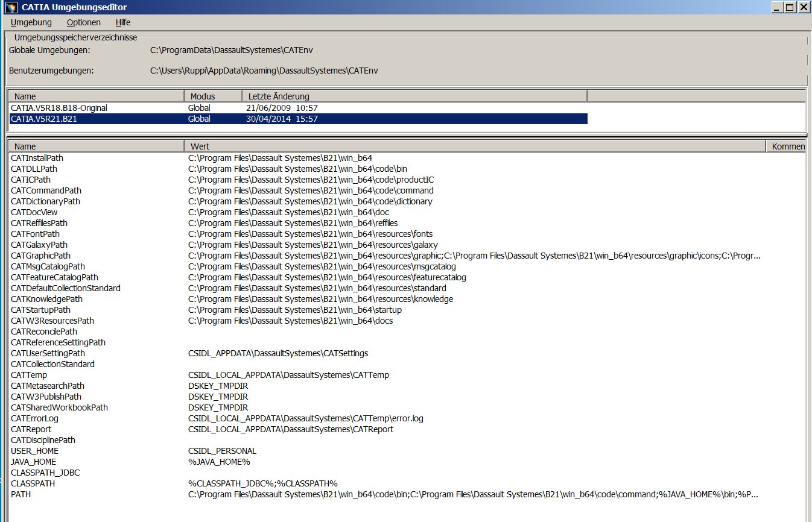Select the CATInstallPath variable
This screenshot has height=522, width=812.
[x=37, y=158]
